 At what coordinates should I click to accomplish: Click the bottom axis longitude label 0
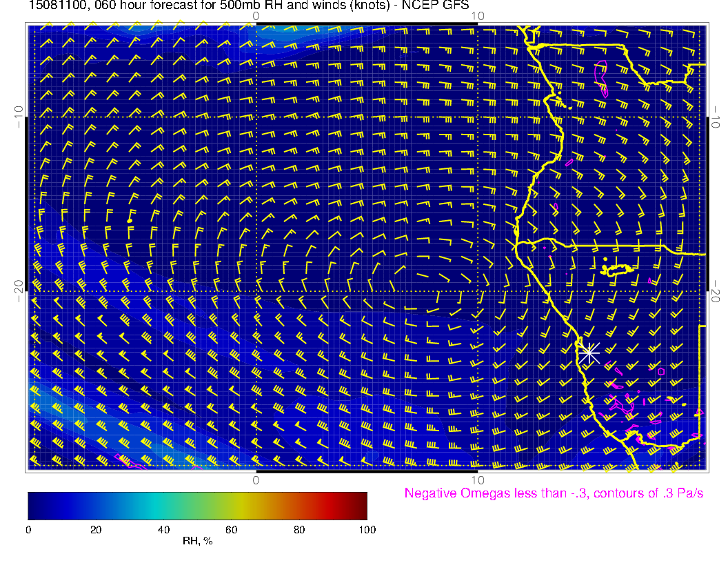[x=256, y=480]
